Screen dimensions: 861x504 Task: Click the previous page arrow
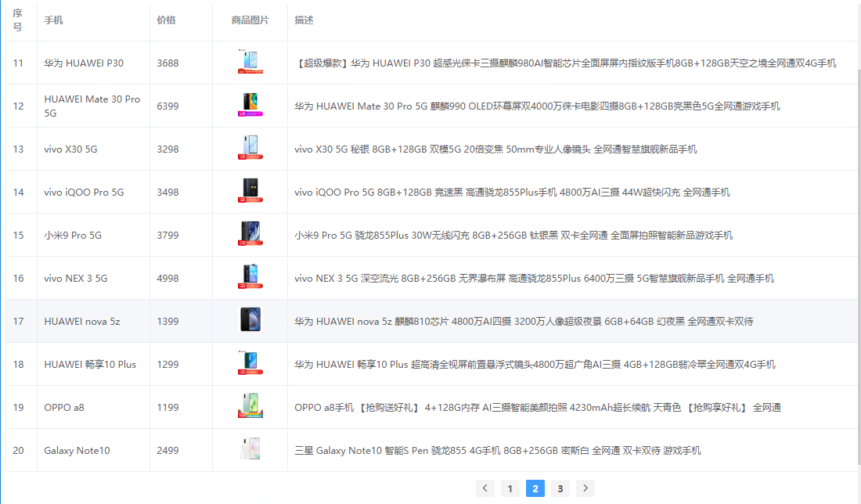(485, 488)
